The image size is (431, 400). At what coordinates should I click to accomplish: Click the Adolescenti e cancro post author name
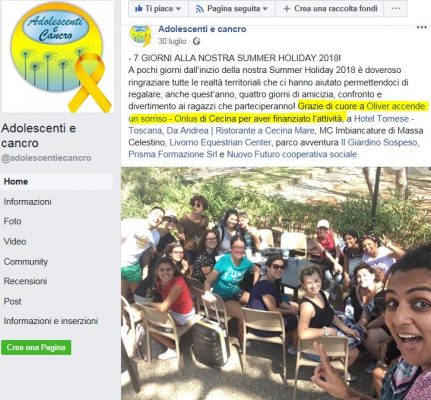[202, 29]
